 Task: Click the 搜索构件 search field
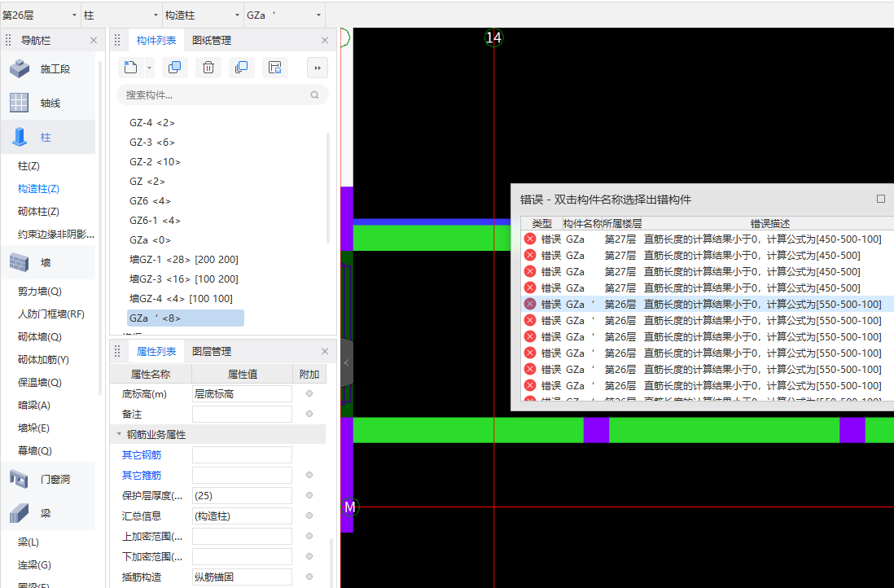[222, 94]
